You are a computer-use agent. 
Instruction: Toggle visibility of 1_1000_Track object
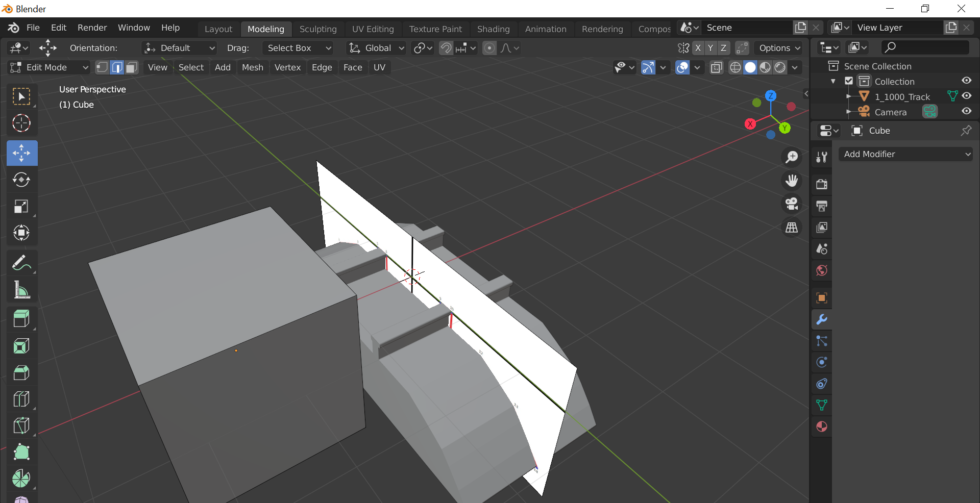click(966, 96)
